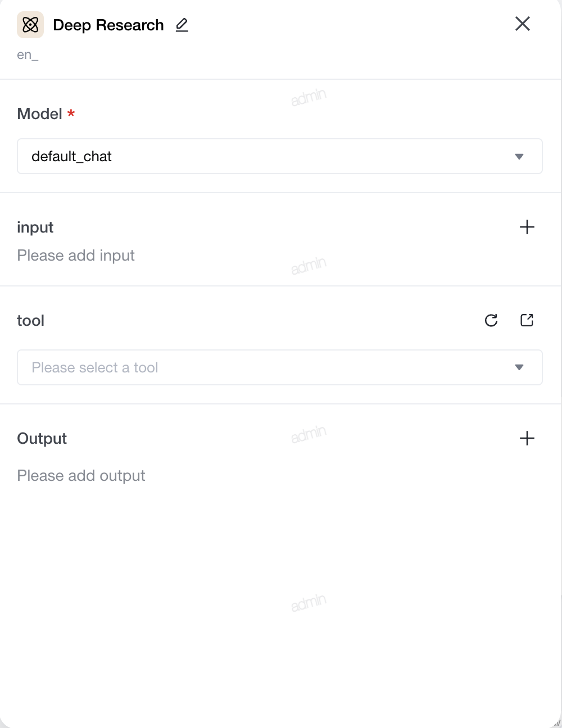Add a new output with the plus icon
Screen dimensions: 562x728
click(527, 438)
